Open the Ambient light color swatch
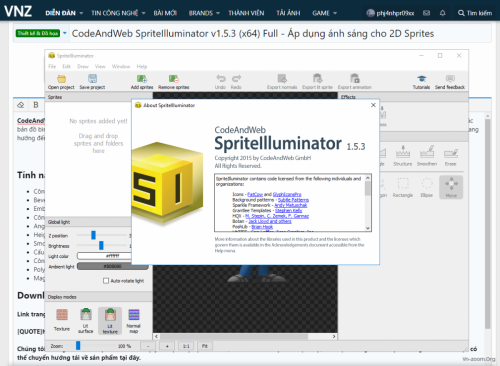This screenshot has height=366, width=500. click(113, 266)
